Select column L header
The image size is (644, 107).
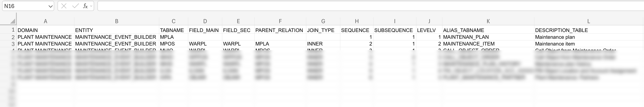(589, 21)
